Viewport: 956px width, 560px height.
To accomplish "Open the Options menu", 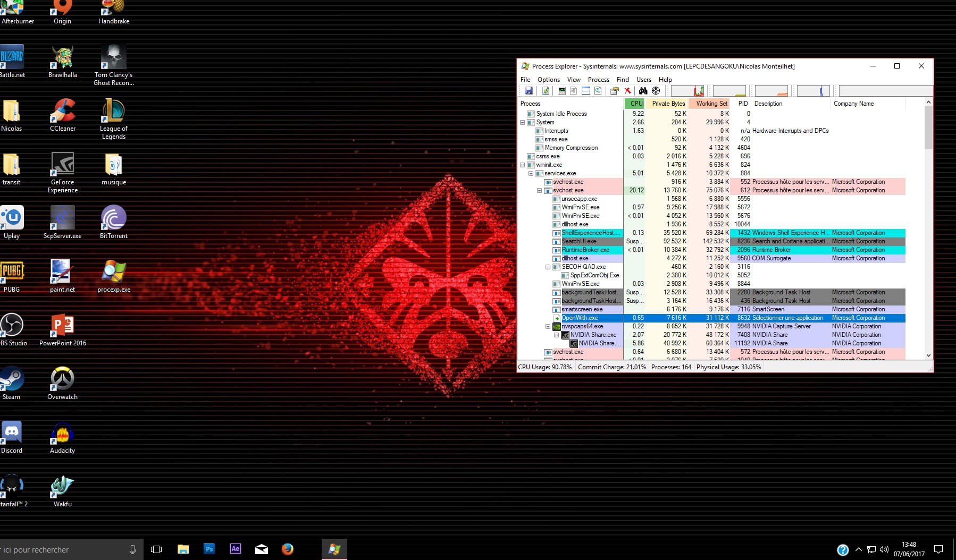I will [548, 80].
